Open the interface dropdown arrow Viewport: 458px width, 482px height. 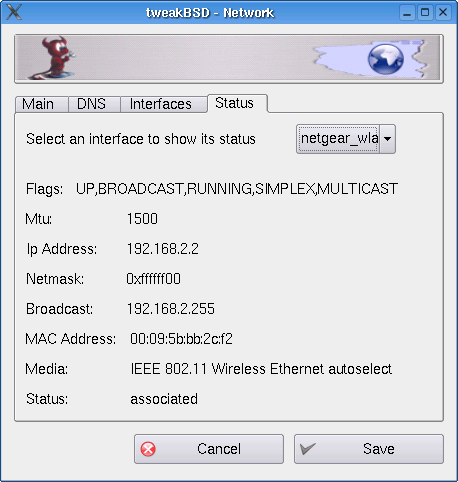point(387,139)
